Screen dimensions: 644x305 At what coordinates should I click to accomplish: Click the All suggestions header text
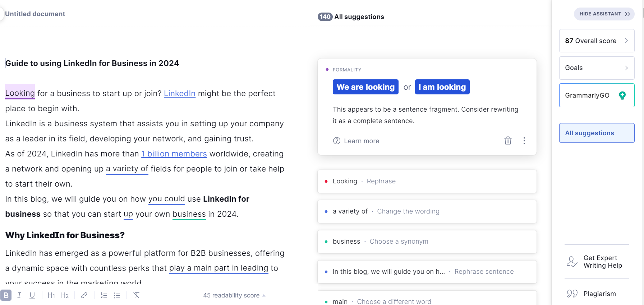(x=359, y=17)
